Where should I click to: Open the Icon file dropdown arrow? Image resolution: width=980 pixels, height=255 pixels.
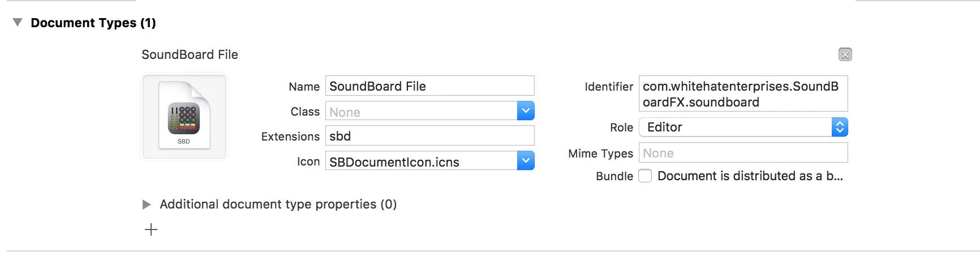(x=526, y=161)
